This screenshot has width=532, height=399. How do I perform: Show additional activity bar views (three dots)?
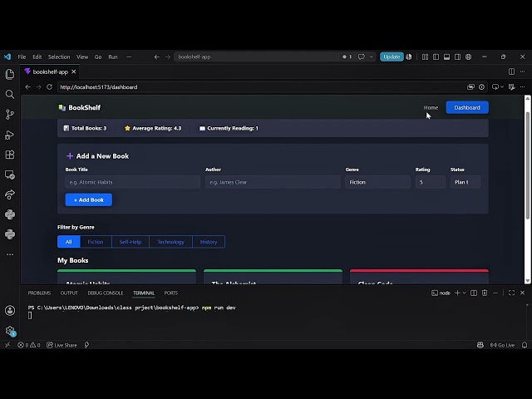click(10, 254)
